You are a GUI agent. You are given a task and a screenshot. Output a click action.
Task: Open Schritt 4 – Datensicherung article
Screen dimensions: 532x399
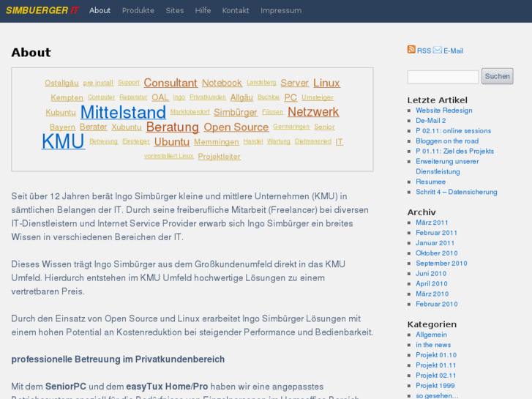[x=457, y=192]
